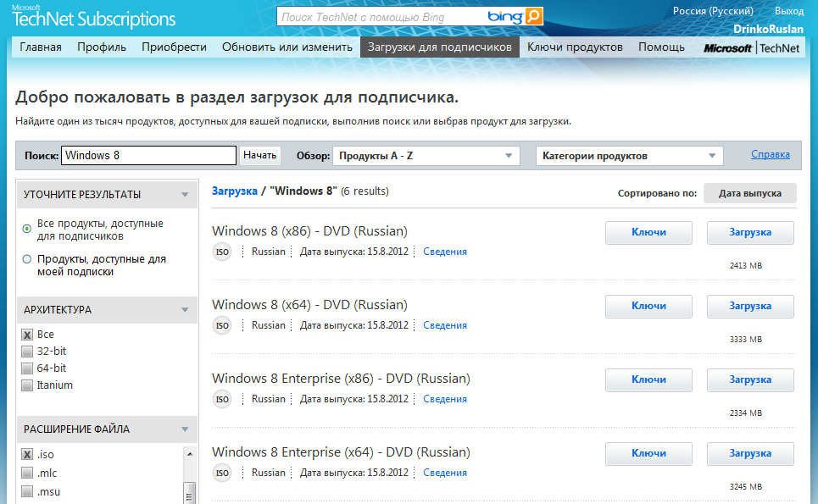
Task: Click the ISO icon for Windows 8 Enterprise (x64)
Action: [x=222, y=473]
